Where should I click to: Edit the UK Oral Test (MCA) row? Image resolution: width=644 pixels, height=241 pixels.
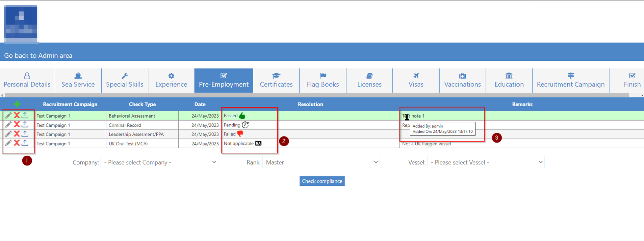point(8,143)
